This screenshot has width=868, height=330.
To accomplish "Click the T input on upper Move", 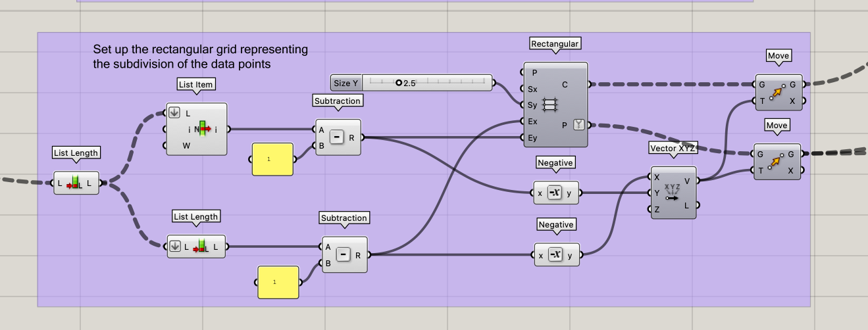I will pos(761,101).
